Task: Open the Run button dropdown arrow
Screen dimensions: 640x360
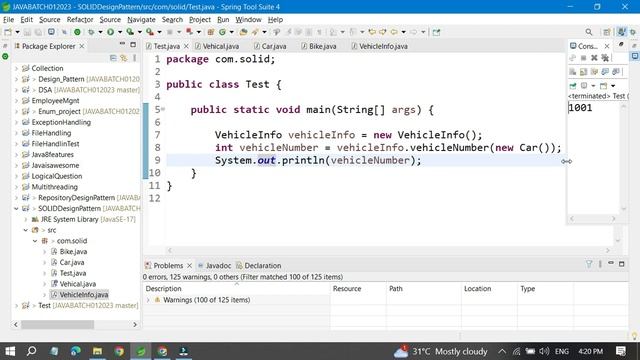Action: point(120,32)
